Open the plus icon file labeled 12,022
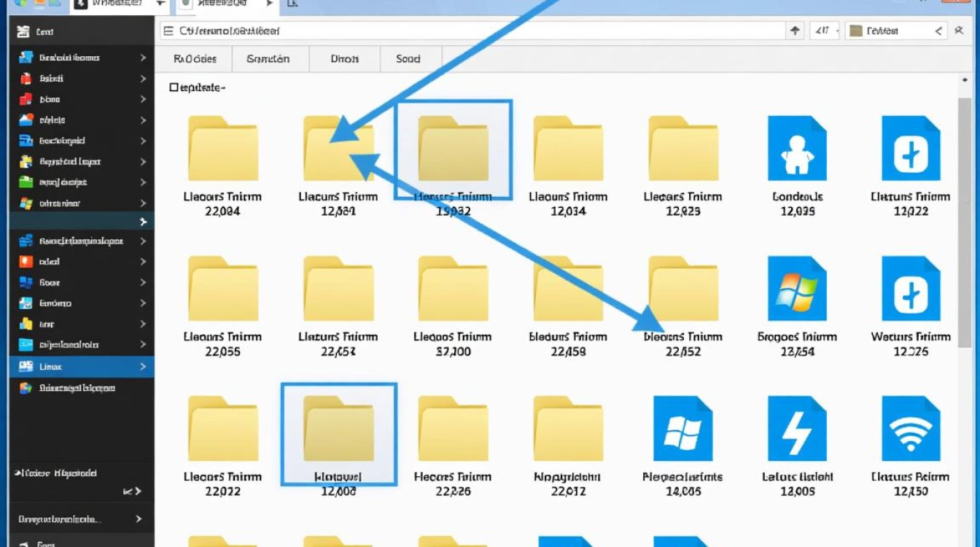The height and width of the screenshot is (547, 980). tap(910, 149)
